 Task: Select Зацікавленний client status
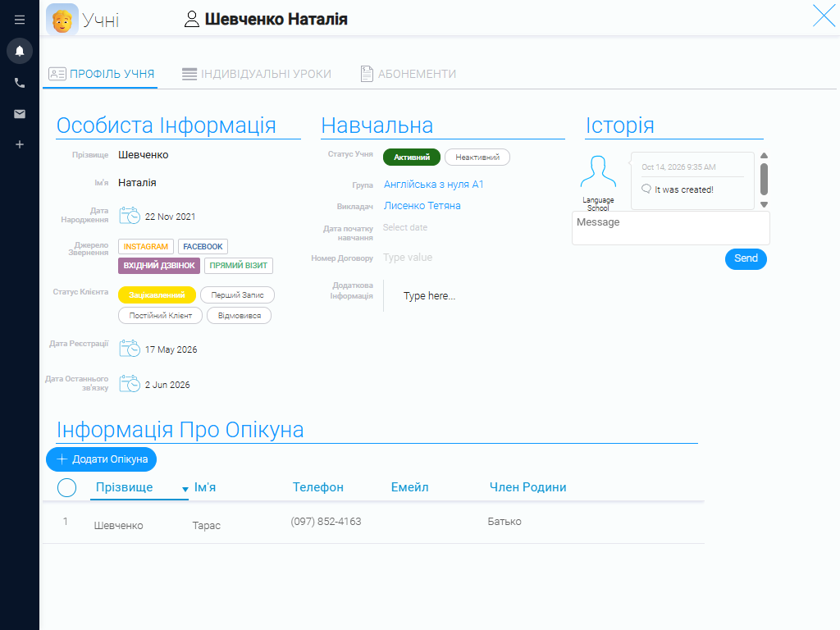157,294
